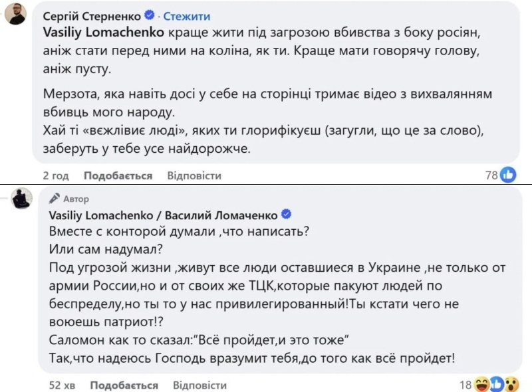Open the Сергій Стерненко profile name link
The image size is (532, 392).
tap(92, 16)
